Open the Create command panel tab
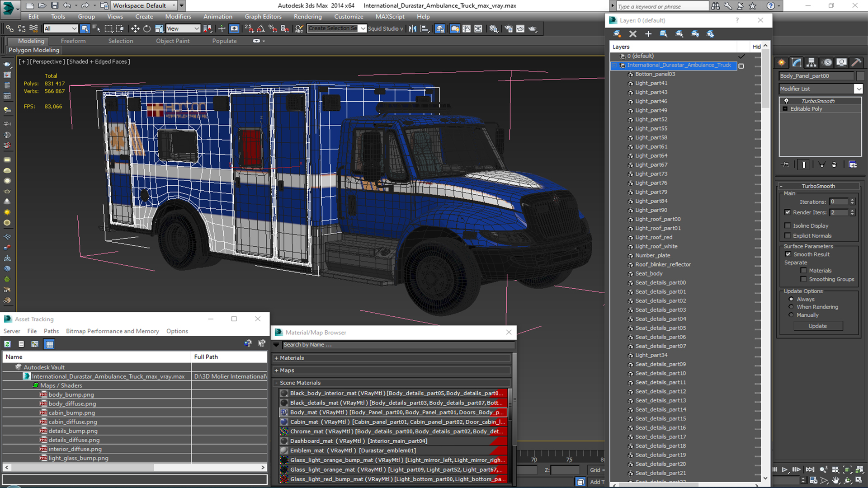 click(781, 62)
